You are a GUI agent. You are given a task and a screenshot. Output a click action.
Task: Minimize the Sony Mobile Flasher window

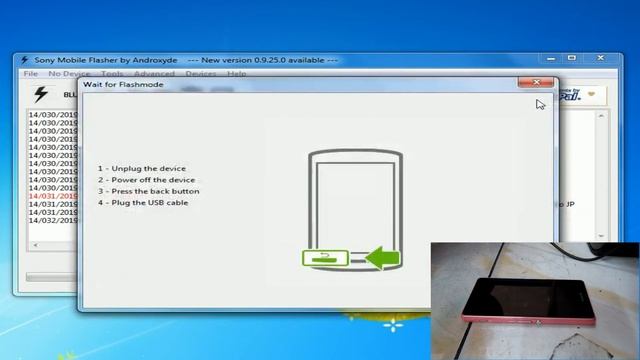point(551,58)
